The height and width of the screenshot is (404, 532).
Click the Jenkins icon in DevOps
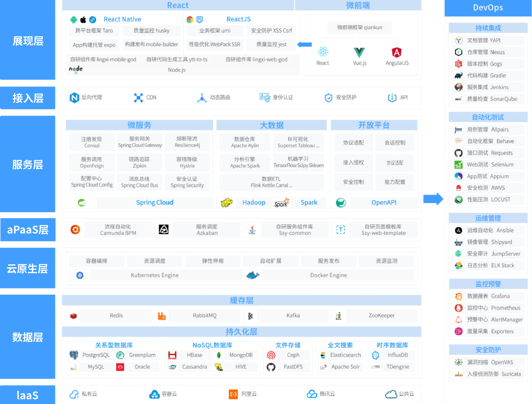coord(458,87)
